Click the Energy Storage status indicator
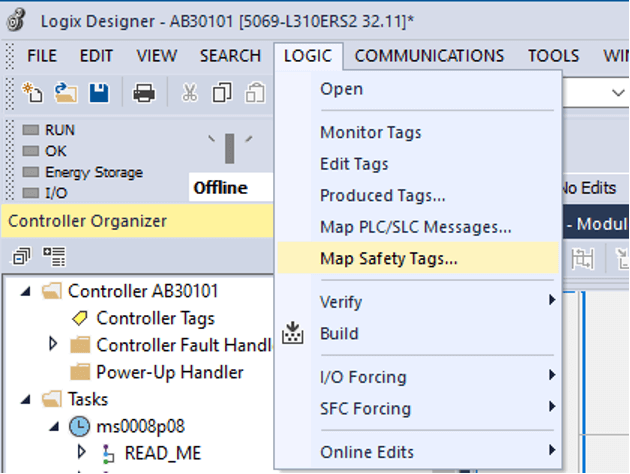 (x=31, y=172)
